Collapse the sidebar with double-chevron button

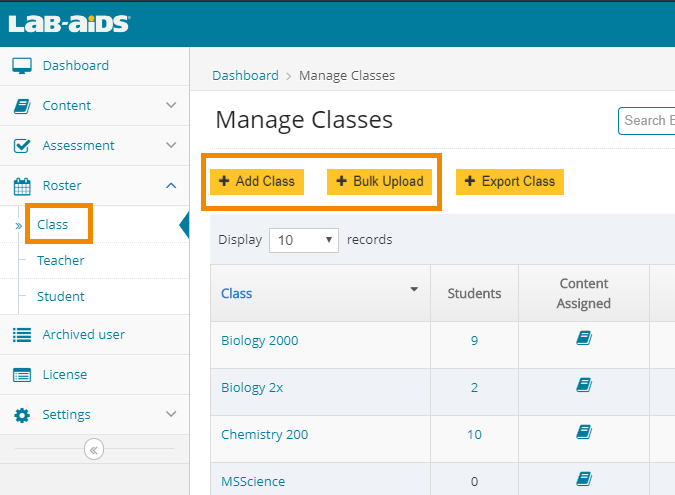coord(94,449)
